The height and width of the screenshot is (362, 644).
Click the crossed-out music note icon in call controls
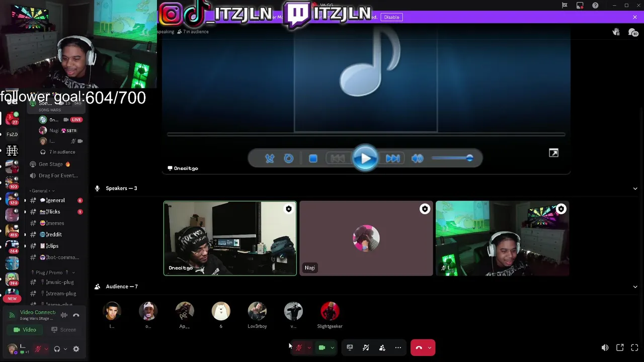point(366,347)
